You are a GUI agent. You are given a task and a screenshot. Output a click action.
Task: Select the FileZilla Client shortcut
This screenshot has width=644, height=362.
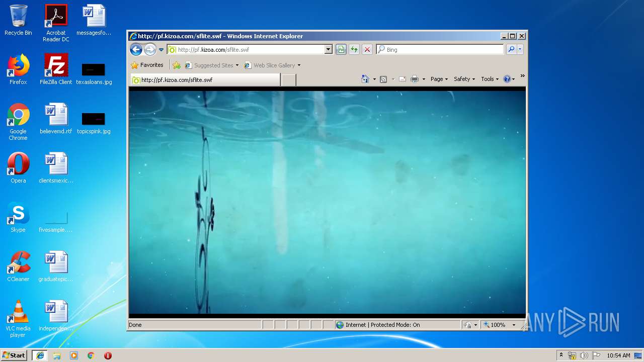[56, 69]
